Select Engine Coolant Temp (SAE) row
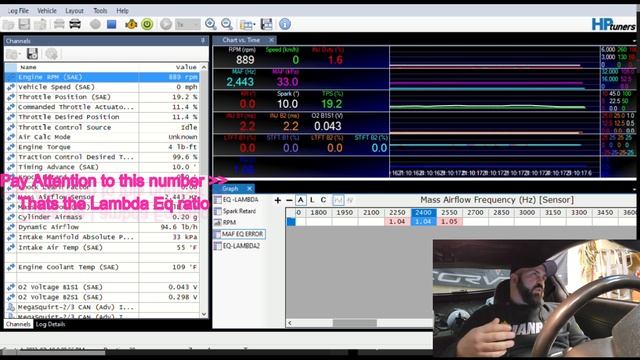Image resolution: width=640 pixels, height=360 pixels. coord(102,267)
